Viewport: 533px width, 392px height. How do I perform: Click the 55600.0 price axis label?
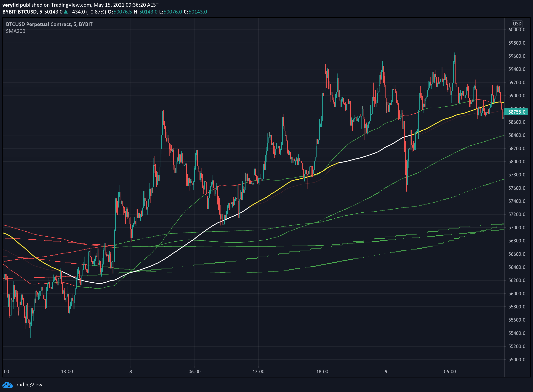(x=517, y=320)
